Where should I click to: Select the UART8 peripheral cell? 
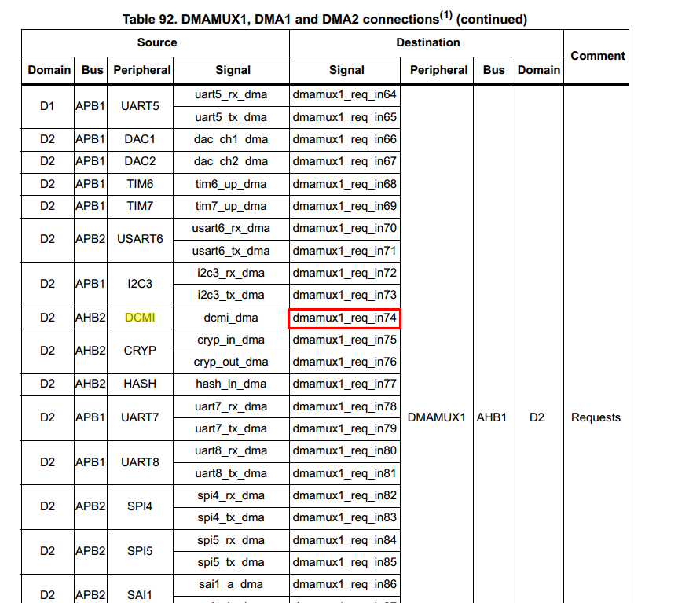point(140,461)
